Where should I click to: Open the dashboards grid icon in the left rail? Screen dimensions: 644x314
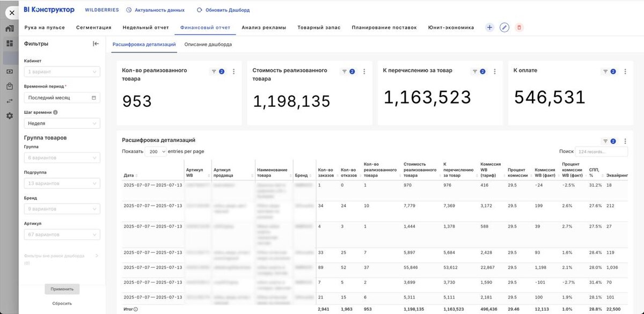10,43
